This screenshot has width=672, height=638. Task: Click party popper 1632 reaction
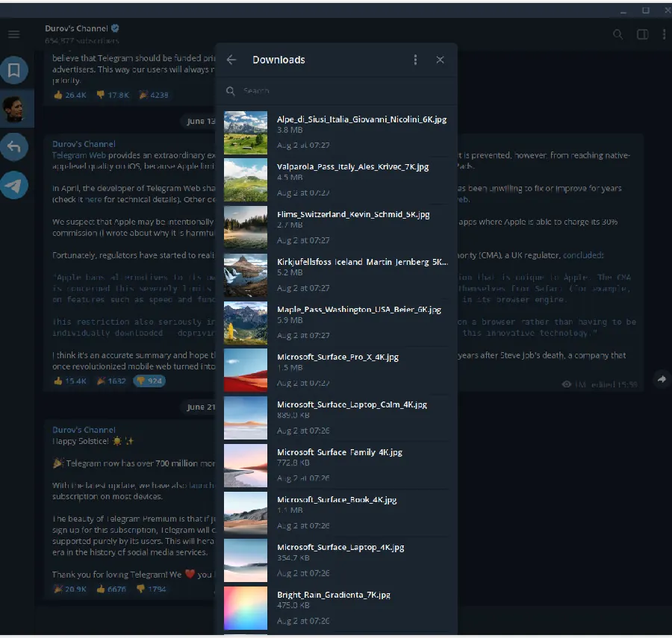click(111, 381)
